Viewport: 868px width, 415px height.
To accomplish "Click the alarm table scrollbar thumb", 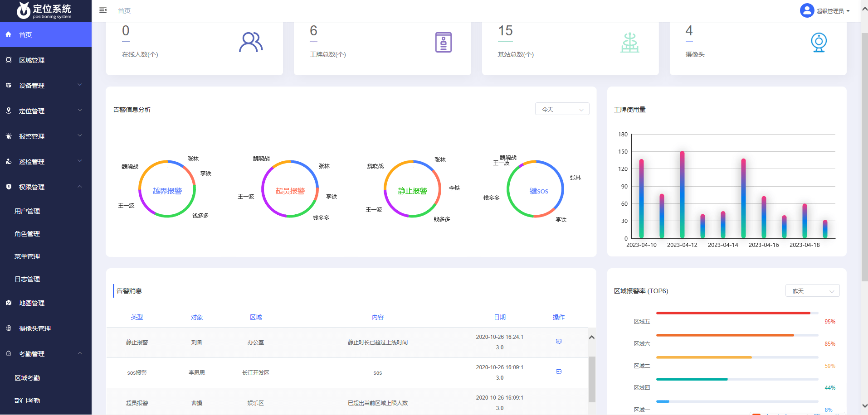I will pos(592,379).
